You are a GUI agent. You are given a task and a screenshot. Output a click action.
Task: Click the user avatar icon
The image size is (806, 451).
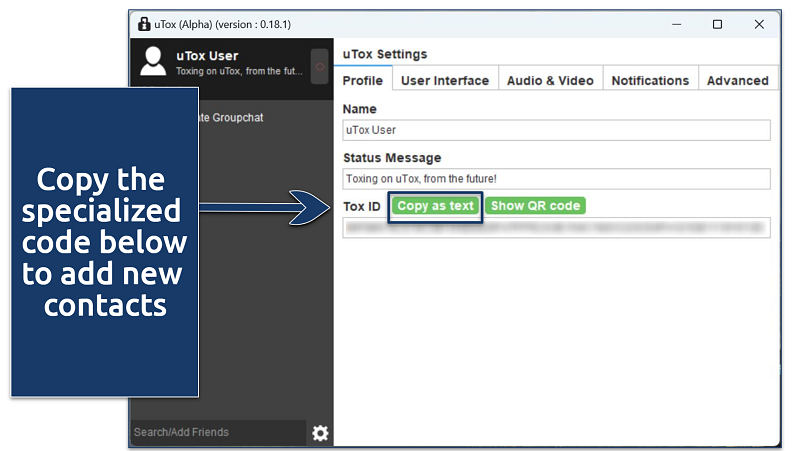(x=153, y=62)
